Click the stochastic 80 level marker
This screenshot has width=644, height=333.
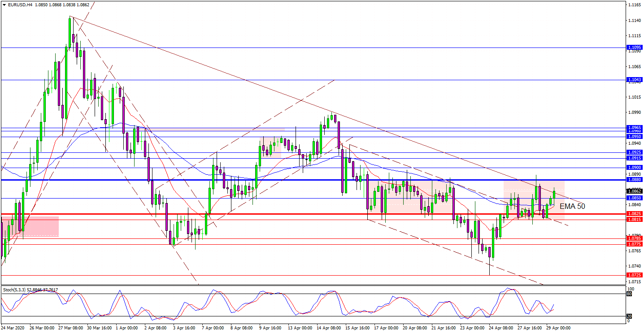pos(630,294)
